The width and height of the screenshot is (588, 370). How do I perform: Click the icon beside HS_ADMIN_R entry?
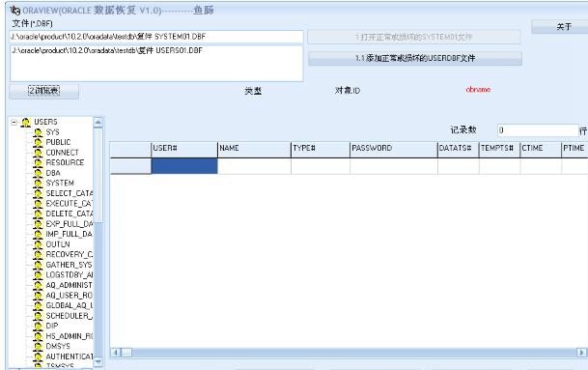tap(38, 336)
